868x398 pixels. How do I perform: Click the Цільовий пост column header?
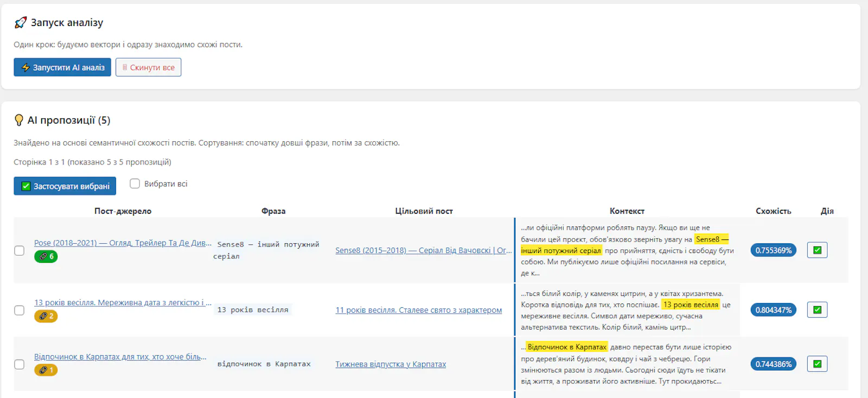coord(424,211)
